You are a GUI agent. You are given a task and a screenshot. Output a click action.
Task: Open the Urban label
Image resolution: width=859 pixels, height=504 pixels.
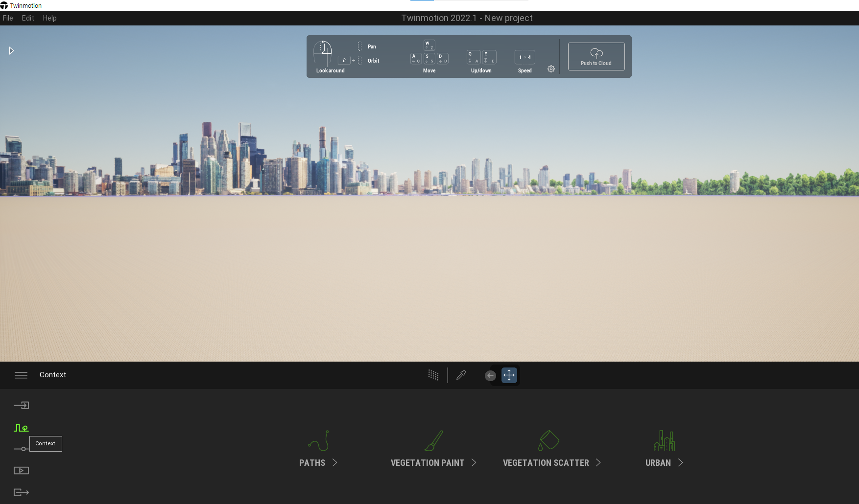coord(658,463)
